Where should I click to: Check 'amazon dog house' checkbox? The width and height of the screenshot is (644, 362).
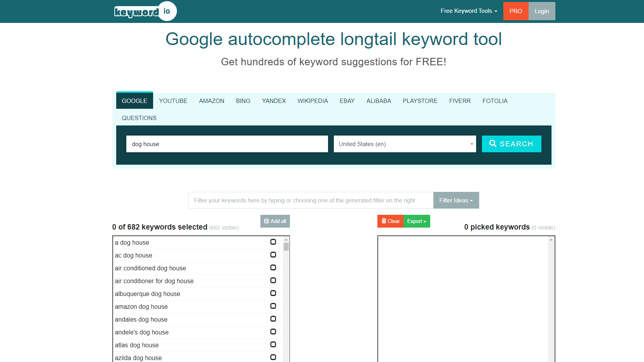coord(273,306)
